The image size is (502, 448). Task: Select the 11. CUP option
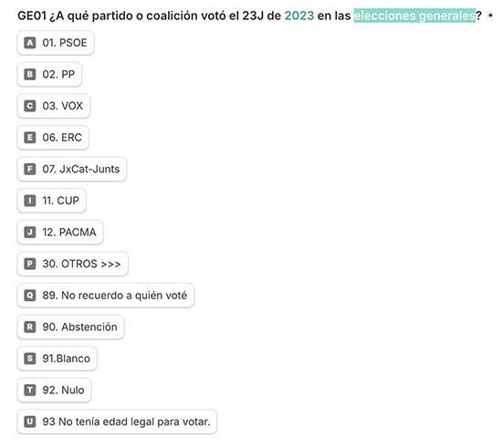[51, 201]
